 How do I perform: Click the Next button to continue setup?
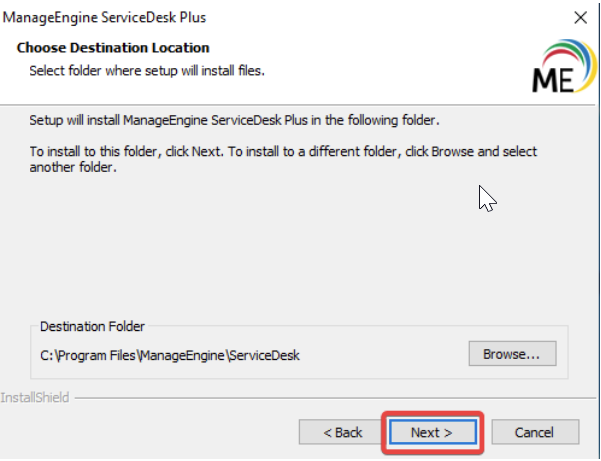pyautogui.click(x=431, y=432)
